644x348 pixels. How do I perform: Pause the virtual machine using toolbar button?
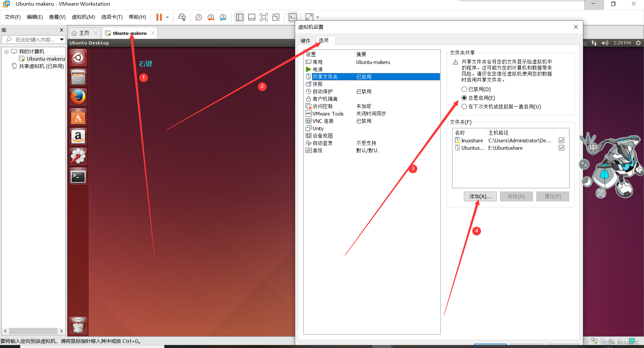159,17
